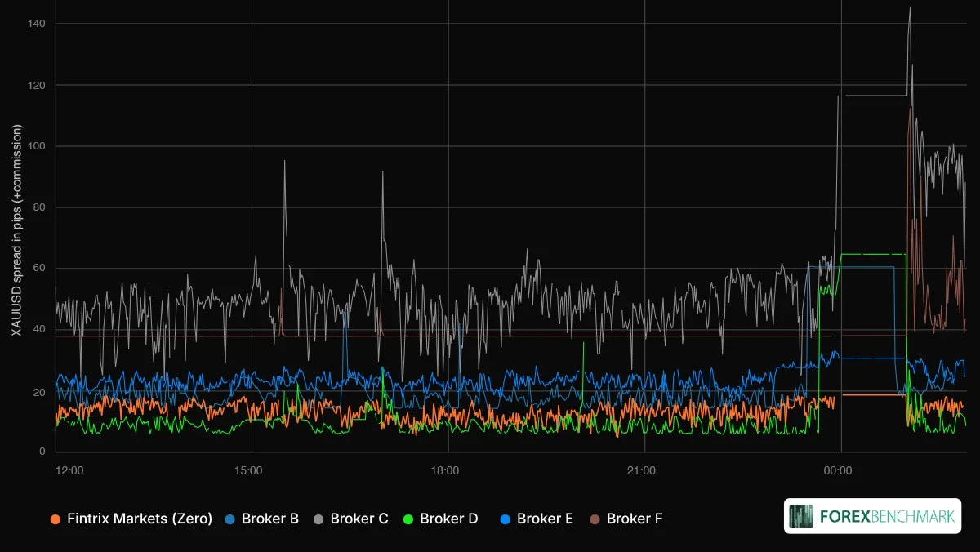Click the 18:00 time axis label
The width and height of the screenshot is (980, 552).
[x=445, y=471]
